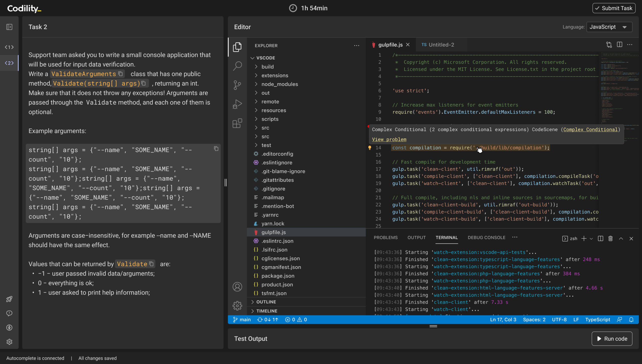This screenshot has width=642, height=364.
Task: Click the View problem link
Action: click(389, 139)
